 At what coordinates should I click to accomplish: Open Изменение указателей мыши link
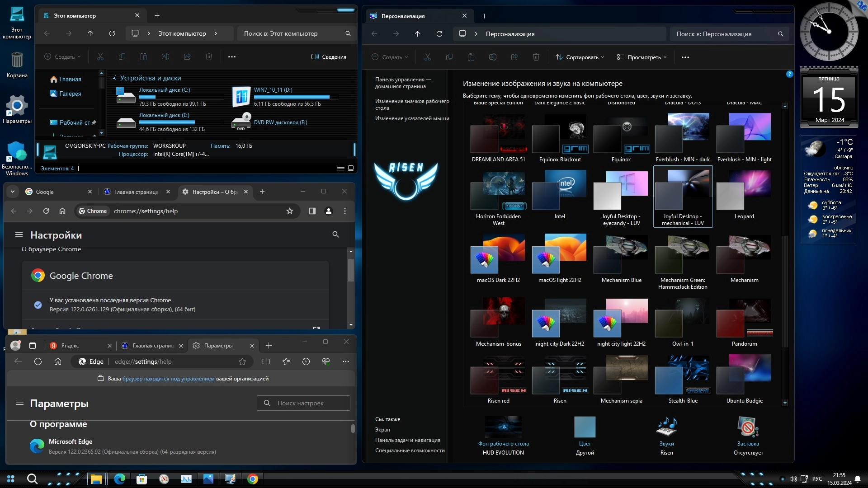coord(412,118)
